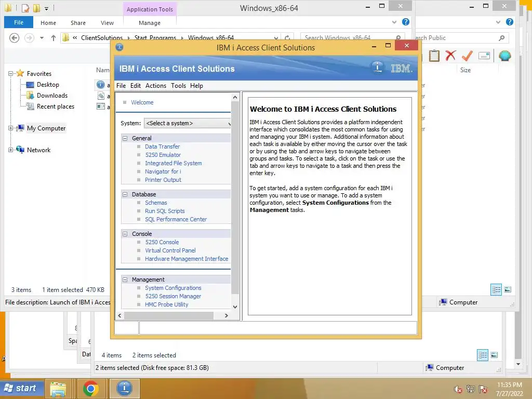Select Desktop under Favorites

pyautogui.click(x=48, y=85)
